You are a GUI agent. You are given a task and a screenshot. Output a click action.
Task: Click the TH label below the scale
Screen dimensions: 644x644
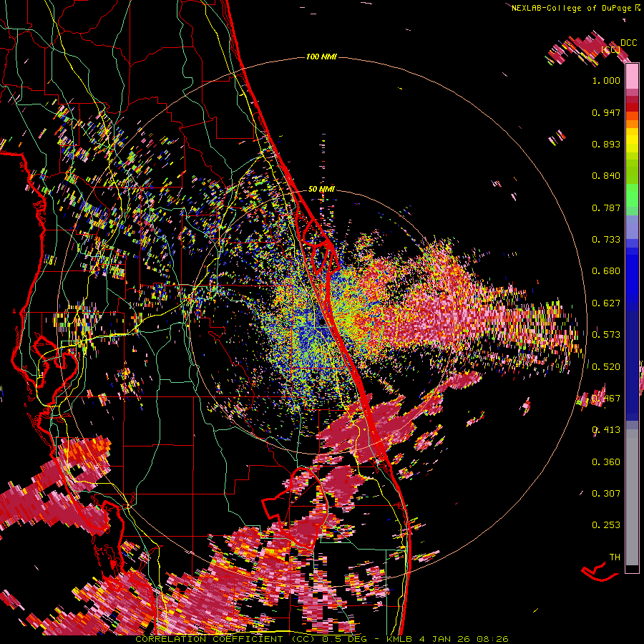click(615, 557)
